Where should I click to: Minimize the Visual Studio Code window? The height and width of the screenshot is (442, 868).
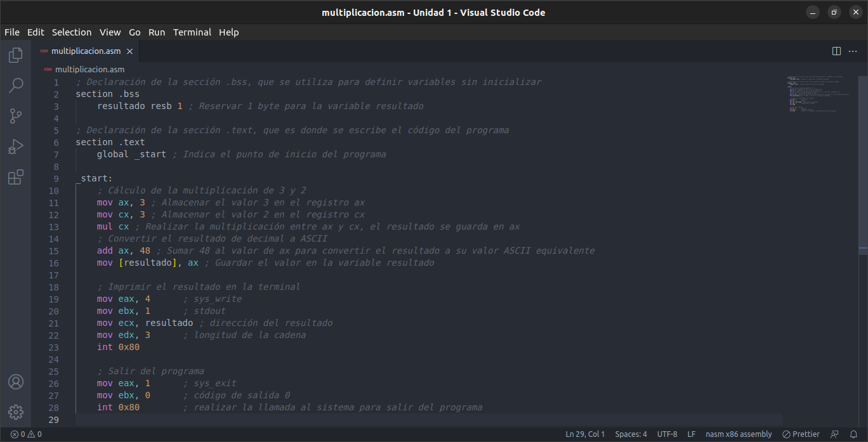tap(813, 12)
